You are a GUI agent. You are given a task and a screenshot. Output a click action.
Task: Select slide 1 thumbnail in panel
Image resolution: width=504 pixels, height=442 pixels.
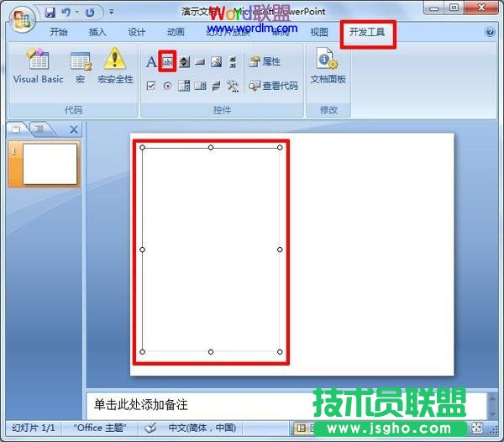(x=50, y=164)
